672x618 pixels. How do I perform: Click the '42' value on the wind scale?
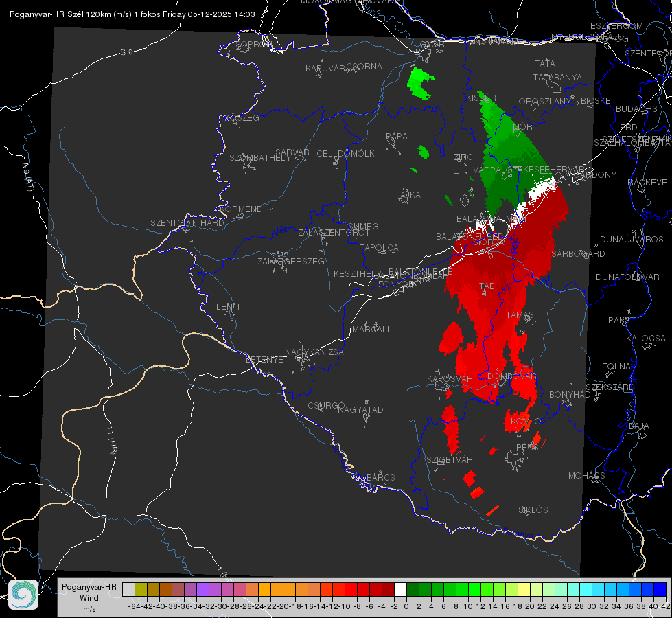[x=666, y=606]
